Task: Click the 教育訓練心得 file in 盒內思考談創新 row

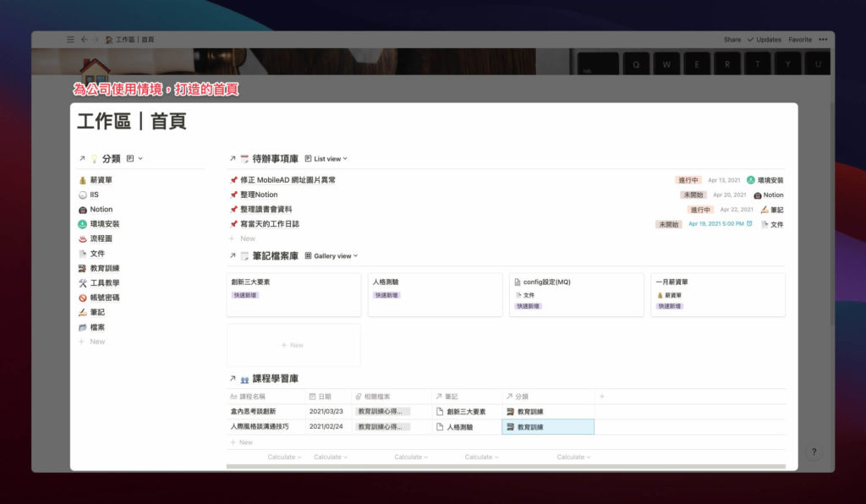Action: click(x=382, y=411)
